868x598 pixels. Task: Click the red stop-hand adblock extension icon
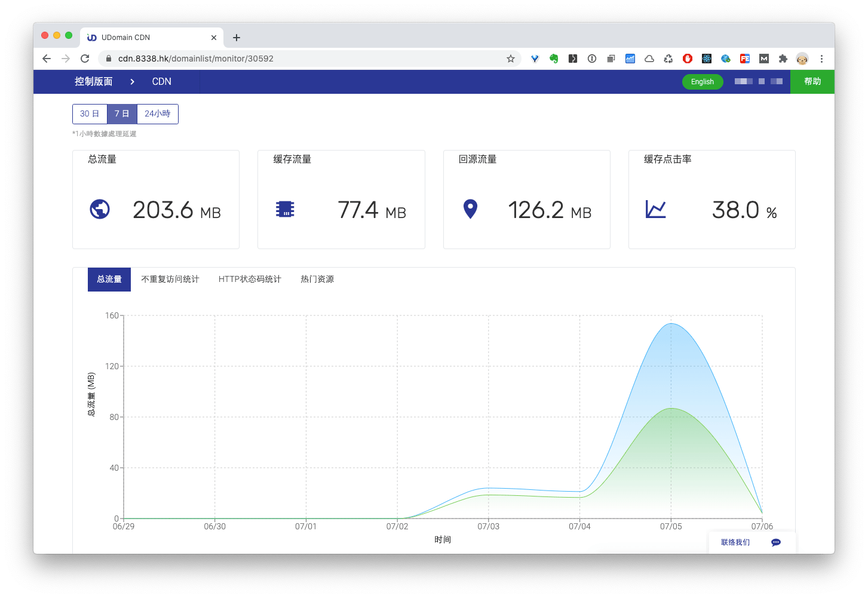point(688,59)
